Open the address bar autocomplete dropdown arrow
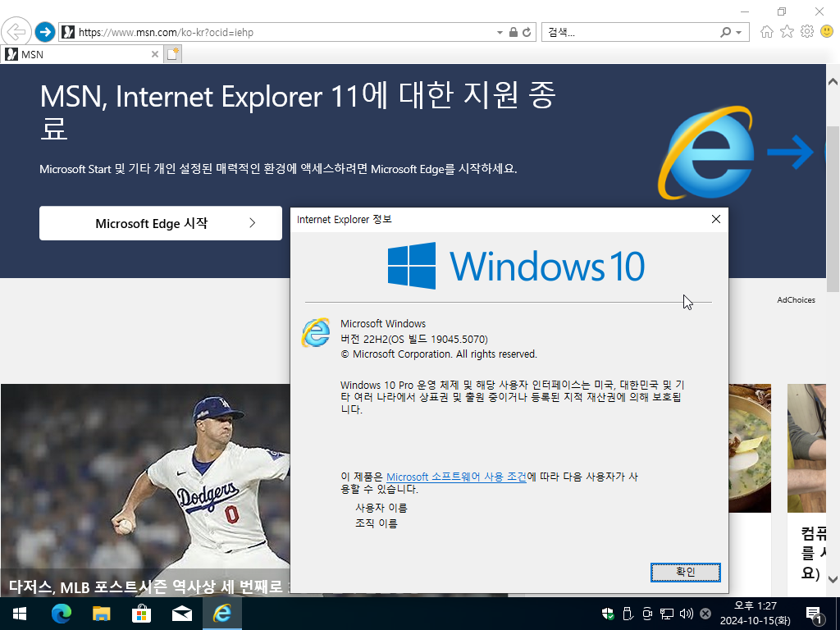 coord(500,33)
